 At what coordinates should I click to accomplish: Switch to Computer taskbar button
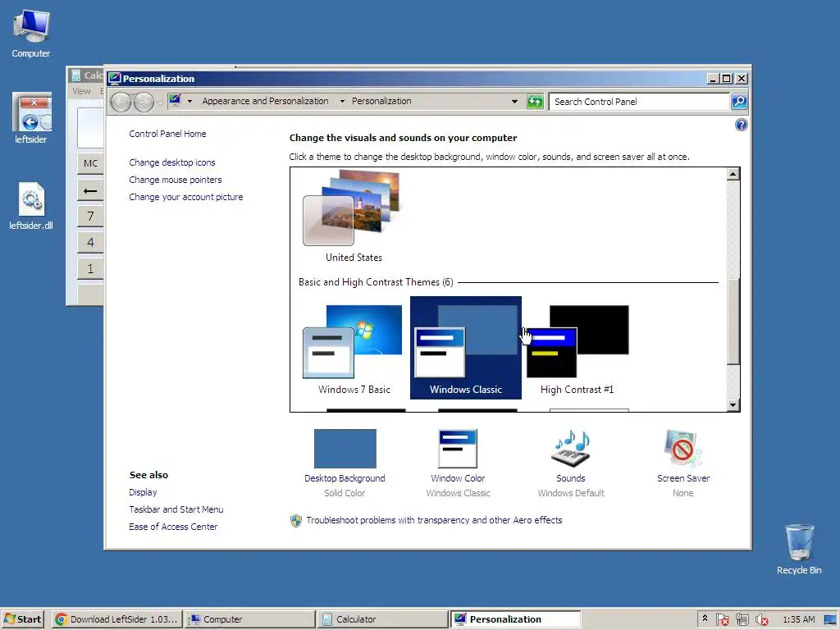[249, 619]
